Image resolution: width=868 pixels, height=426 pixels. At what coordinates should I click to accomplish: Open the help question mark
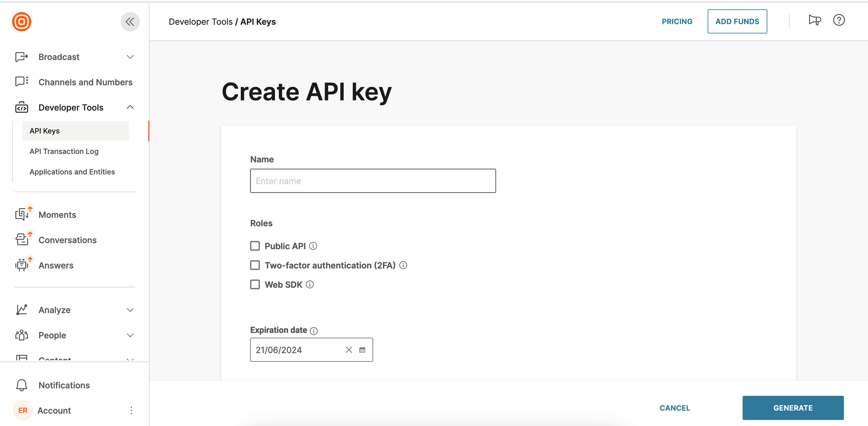click(x=838, y=20)
